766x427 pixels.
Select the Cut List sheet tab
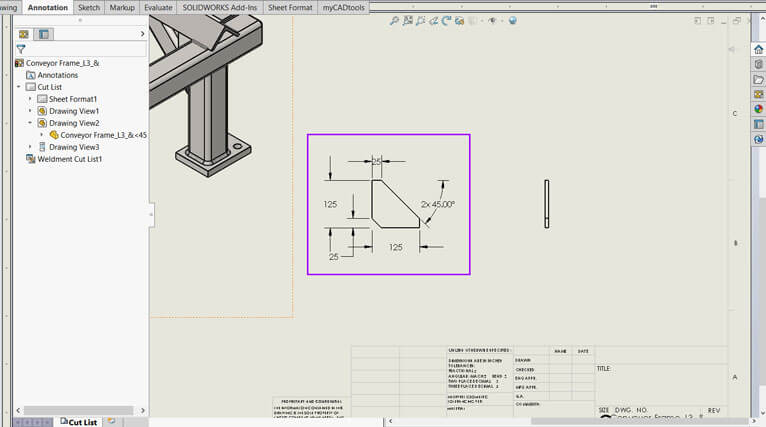point(79,422)
